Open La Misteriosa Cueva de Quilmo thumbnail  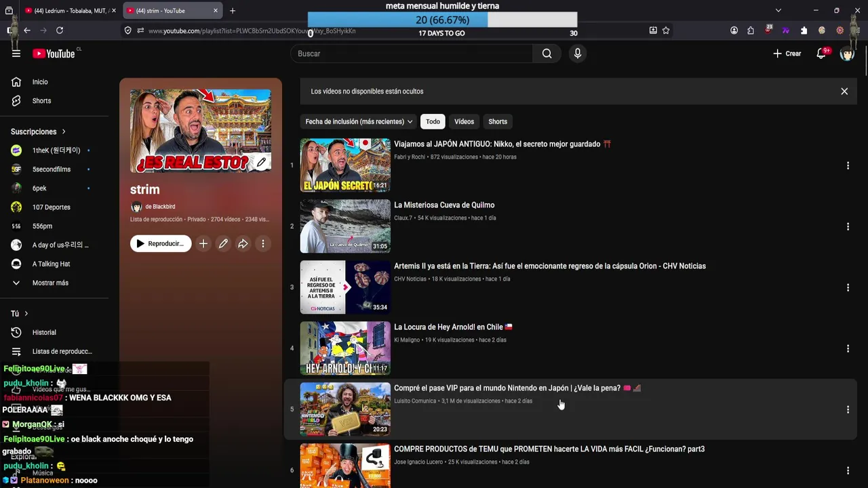(345, 226)
